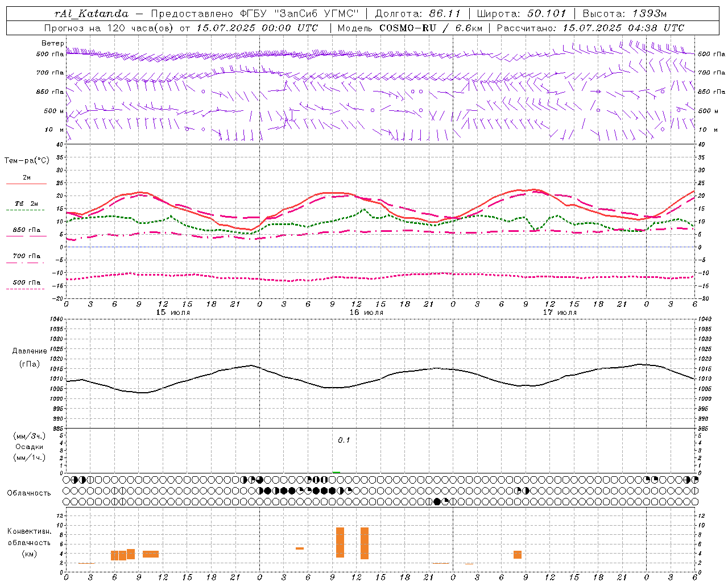Click the latitude value Широта: 50.101
The height and width of the screenshot is (582, 728).
(521, 14)
